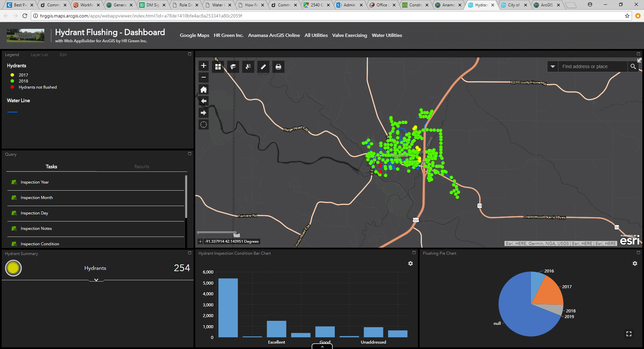Open Flushing Pie Chart settings gear
This screenshot has height=349, width=644.
click(635, 263)
